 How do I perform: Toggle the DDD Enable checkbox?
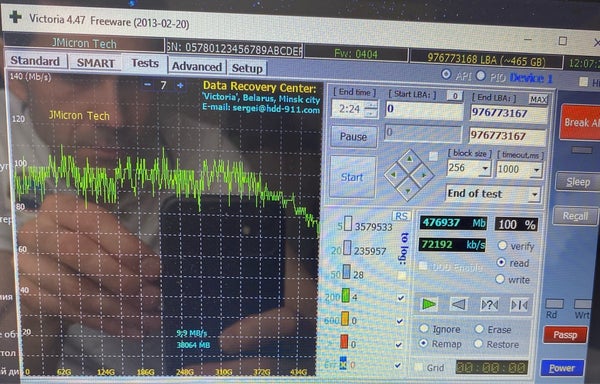click(x=423, y=266)
